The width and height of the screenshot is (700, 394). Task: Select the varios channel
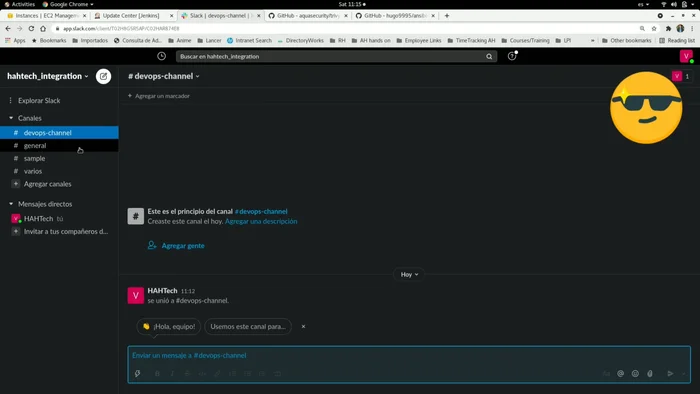pos(59,171)
